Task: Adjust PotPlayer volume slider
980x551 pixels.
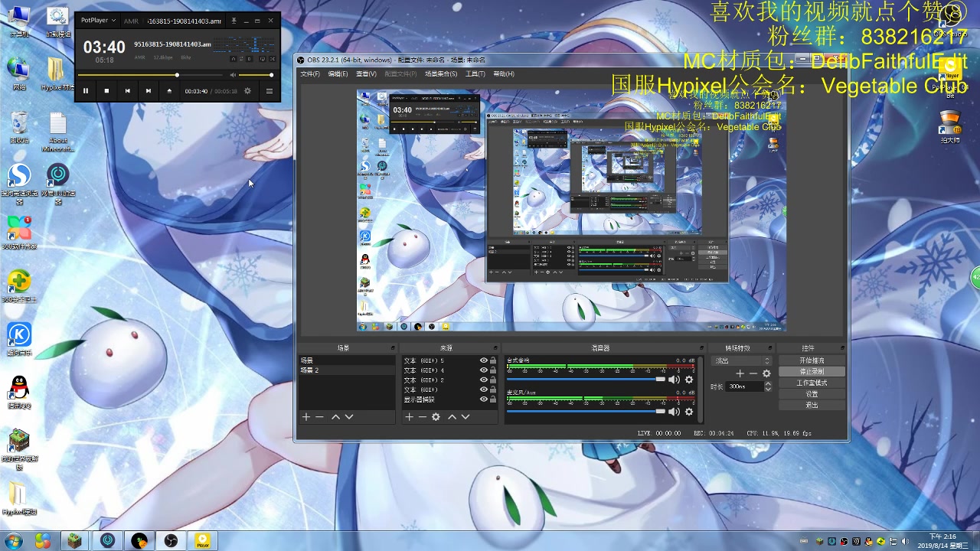Action: pos(256,75)
